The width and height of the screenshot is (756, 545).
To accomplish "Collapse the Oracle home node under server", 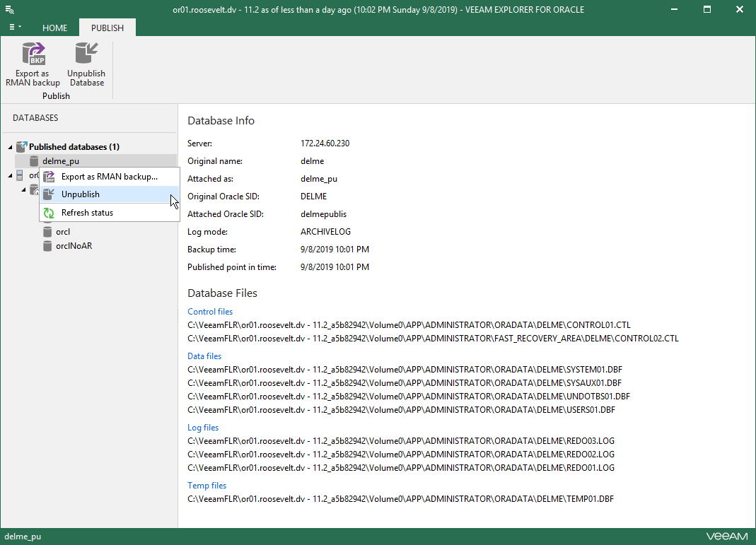I will coord(23,189).
